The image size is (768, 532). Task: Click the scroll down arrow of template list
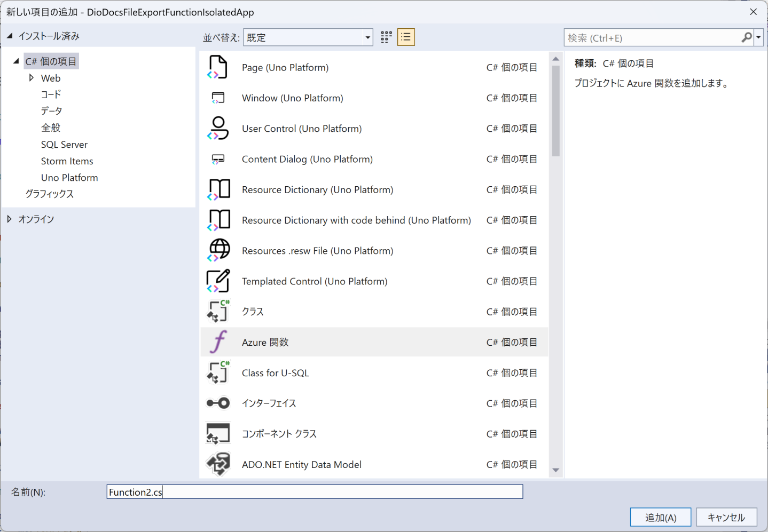click(555, 470)
